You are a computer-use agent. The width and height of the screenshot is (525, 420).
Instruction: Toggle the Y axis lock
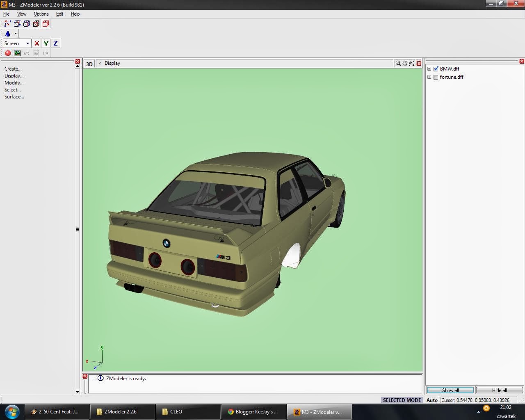46,43
